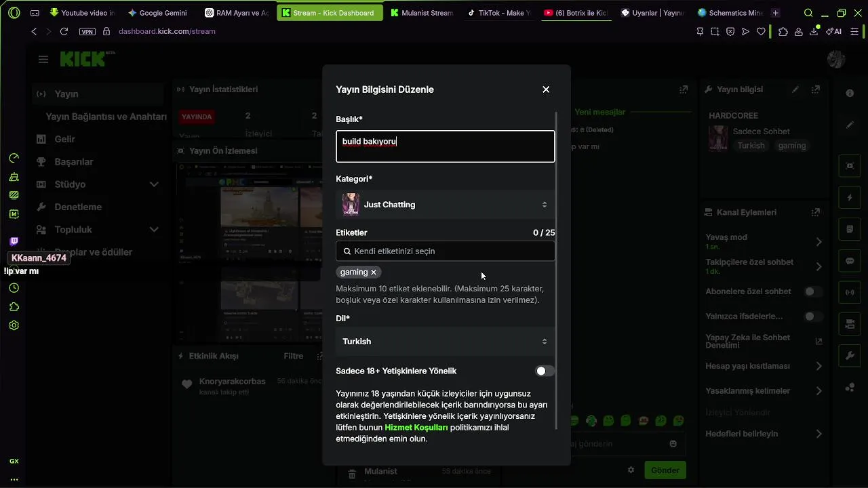The height and width of the screenshot is (488, 868).
Task: Reload the page
Action: (x=64, y=31)
